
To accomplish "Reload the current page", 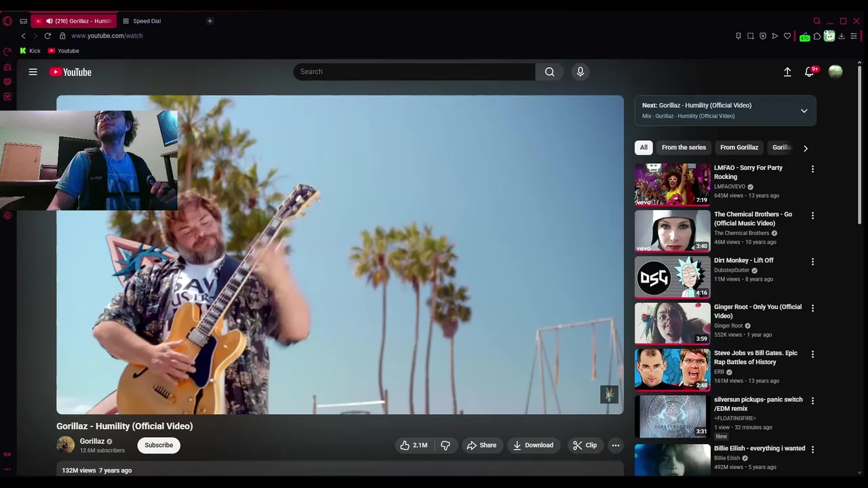I will [47, 36].
